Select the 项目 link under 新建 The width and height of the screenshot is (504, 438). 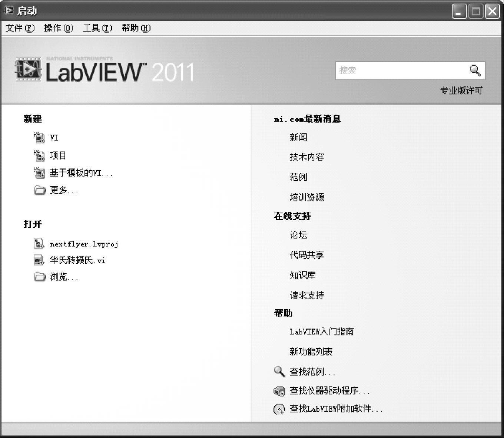pyautogui.click(x=58, y=155)
